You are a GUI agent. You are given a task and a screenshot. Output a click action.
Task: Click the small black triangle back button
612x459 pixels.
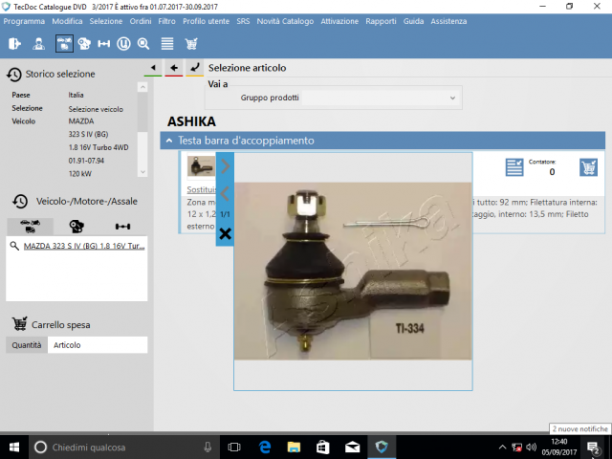[x=153, y=68]
